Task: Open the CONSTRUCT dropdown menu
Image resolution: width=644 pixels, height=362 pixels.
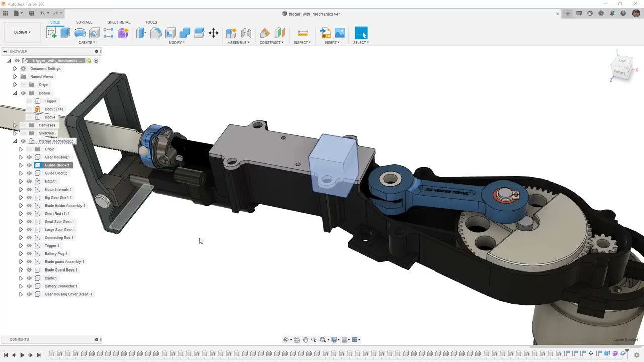Action: (272, 43)
